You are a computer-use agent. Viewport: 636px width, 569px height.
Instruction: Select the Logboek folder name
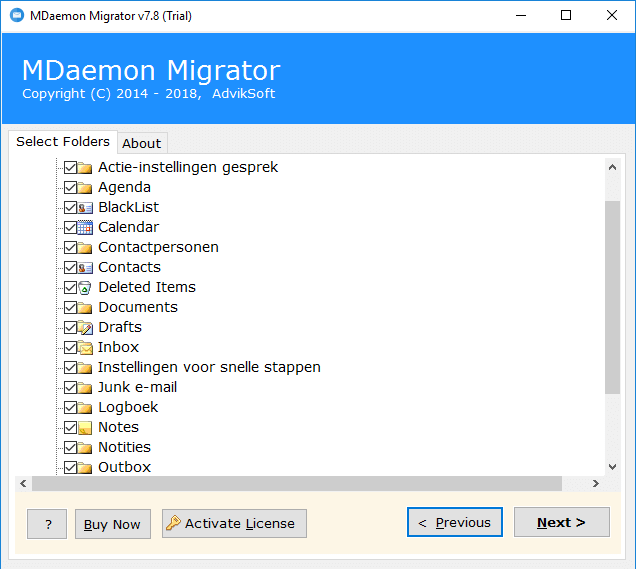pyautogui.click(x=128, y=407)
